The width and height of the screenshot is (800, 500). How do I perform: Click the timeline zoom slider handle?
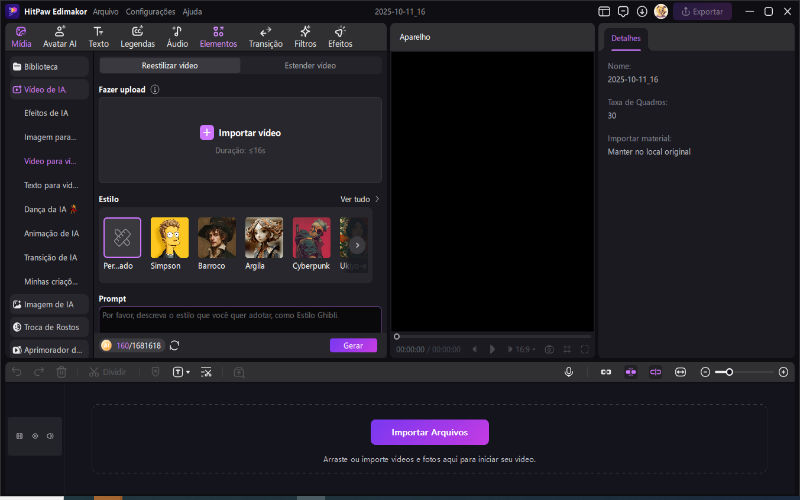[730, 372]
